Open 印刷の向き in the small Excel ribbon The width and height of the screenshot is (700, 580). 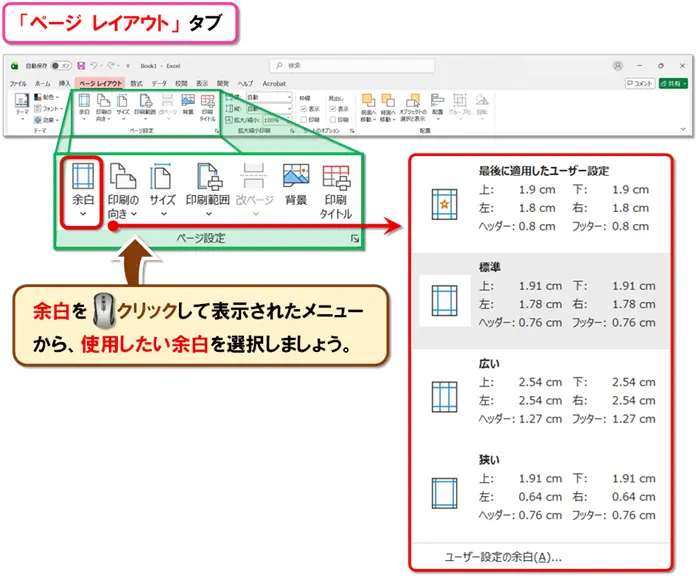pos(103,107)
